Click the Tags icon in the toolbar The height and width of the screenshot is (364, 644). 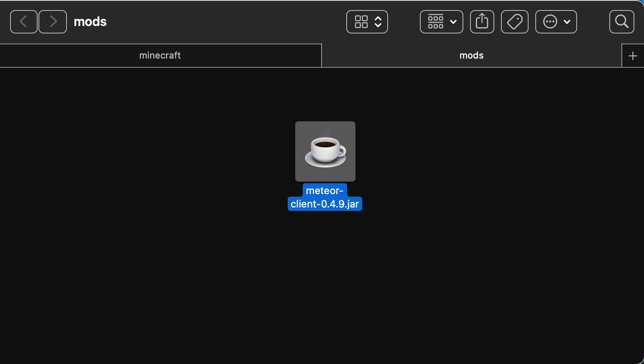(x=514, y=21)
